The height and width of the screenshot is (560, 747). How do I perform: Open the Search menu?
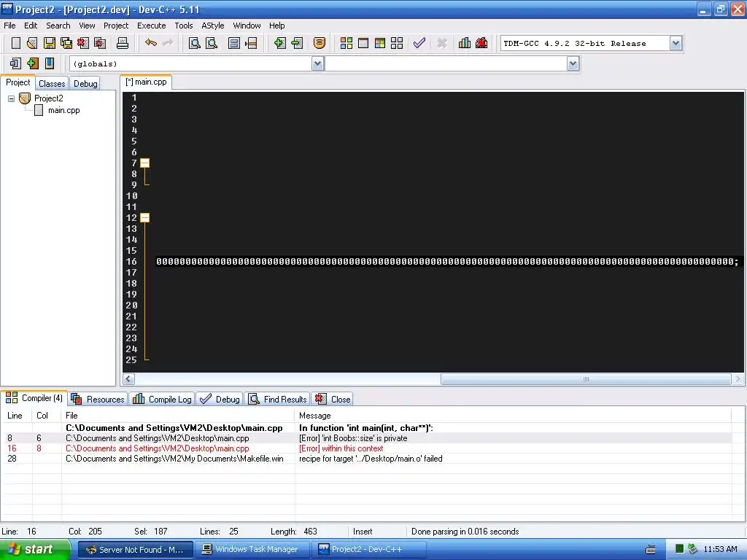(x=58, y=26)
